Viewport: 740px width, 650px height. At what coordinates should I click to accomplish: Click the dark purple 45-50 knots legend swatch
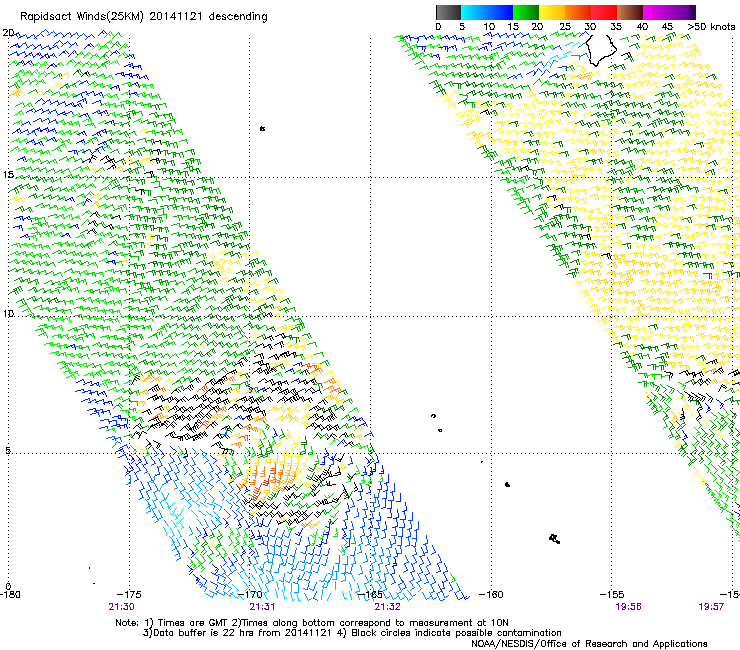click(x=682, y=12)
